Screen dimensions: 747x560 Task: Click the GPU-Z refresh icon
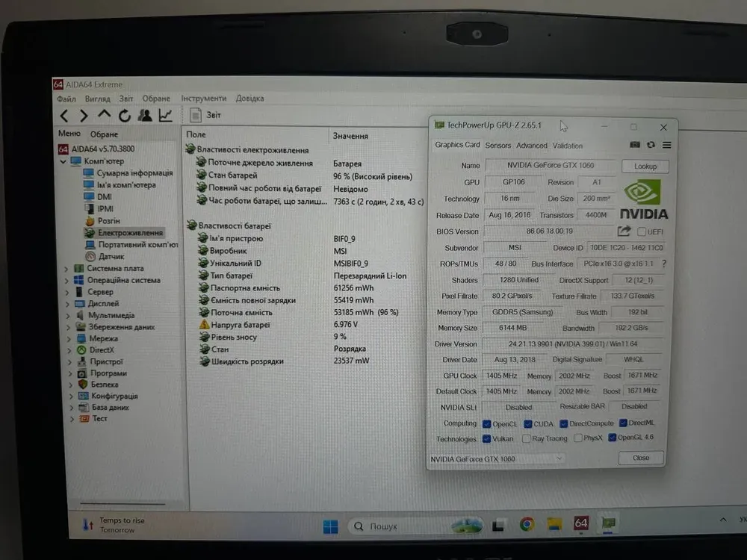pos(651,145)
